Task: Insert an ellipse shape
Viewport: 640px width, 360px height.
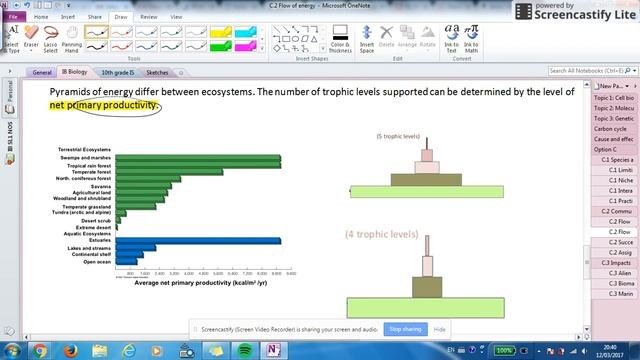Action: [295, 39]
